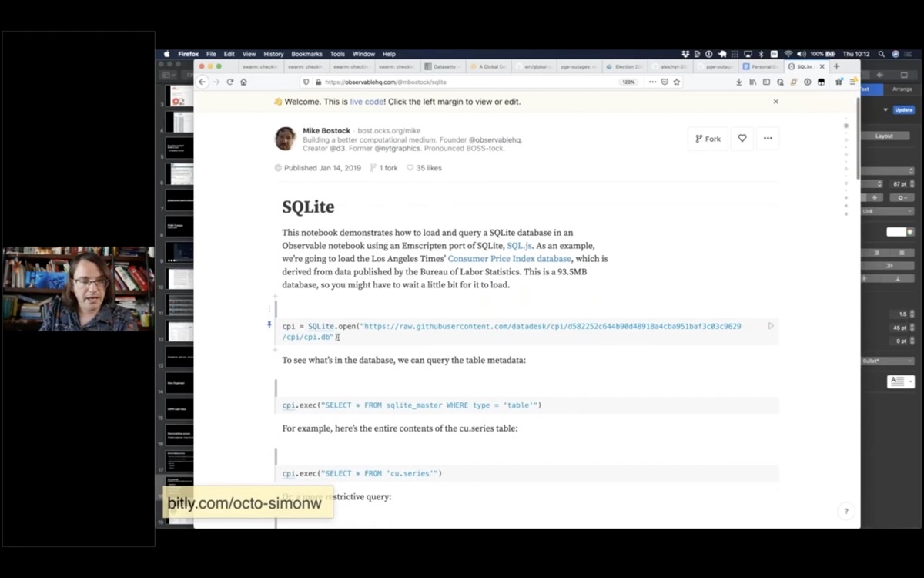Close the SQLite browser tab
The height and width of the screenshot is (578, 924).
coord(822,67)
